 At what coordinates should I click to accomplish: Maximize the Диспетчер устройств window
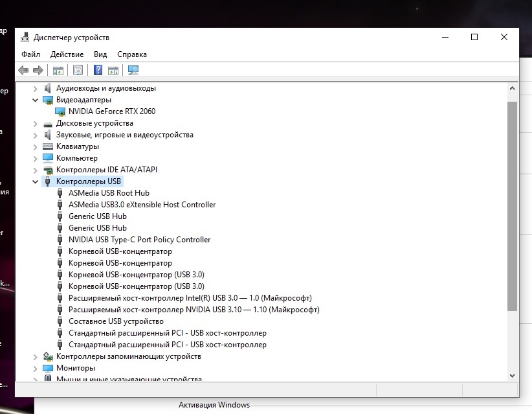click(474, 37)
